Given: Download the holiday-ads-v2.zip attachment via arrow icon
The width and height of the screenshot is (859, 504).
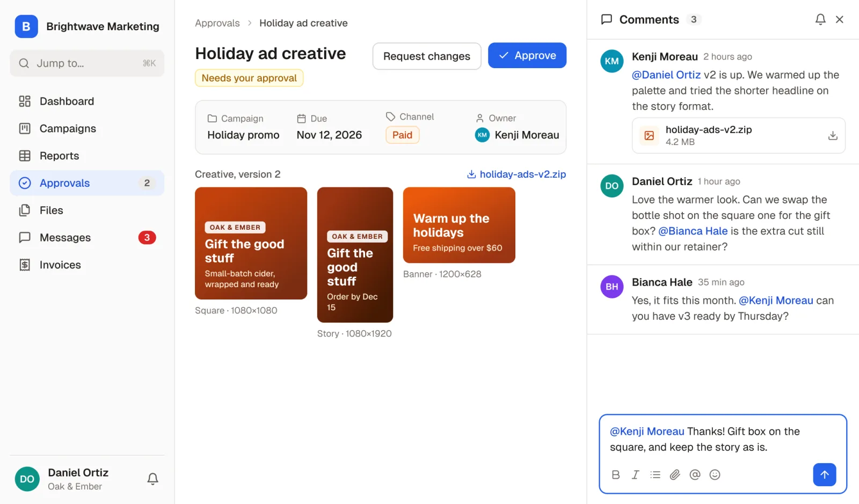Looking at the screenshot, I should click(x=833, y=136).
